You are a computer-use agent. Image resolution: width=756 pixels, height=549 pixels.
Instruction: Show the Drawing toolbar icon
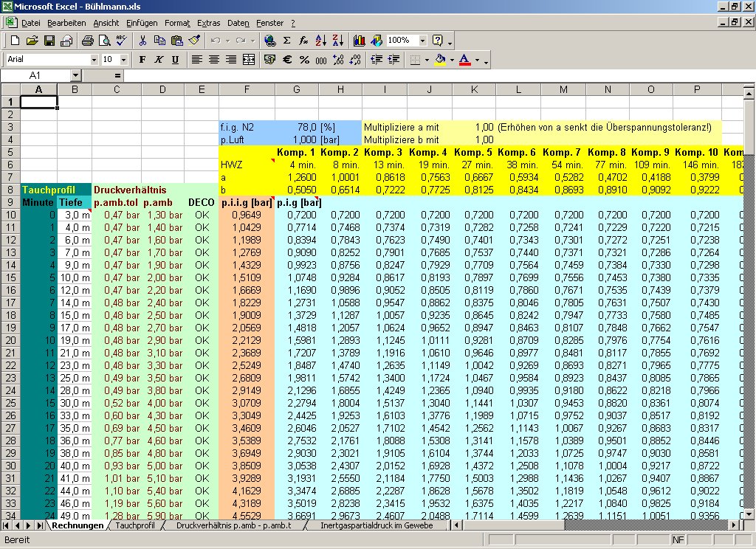(376, 41)
